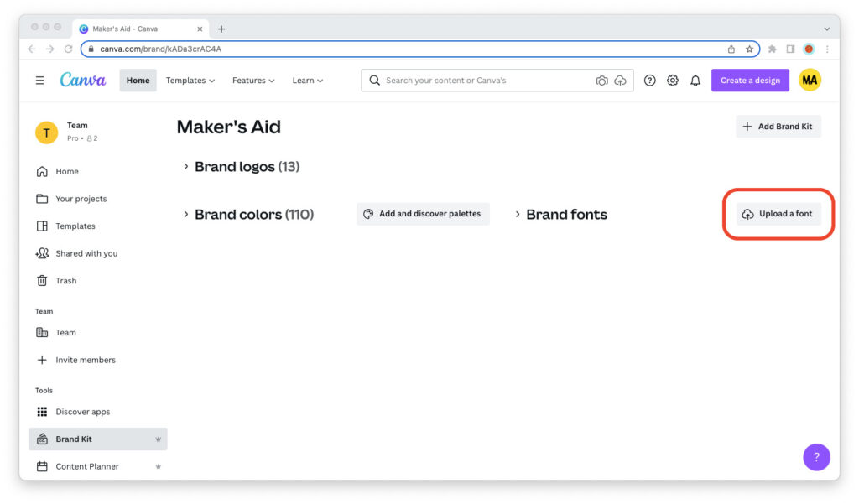
Task: Open the settings gear icon
Action: (x=673, y=81)
